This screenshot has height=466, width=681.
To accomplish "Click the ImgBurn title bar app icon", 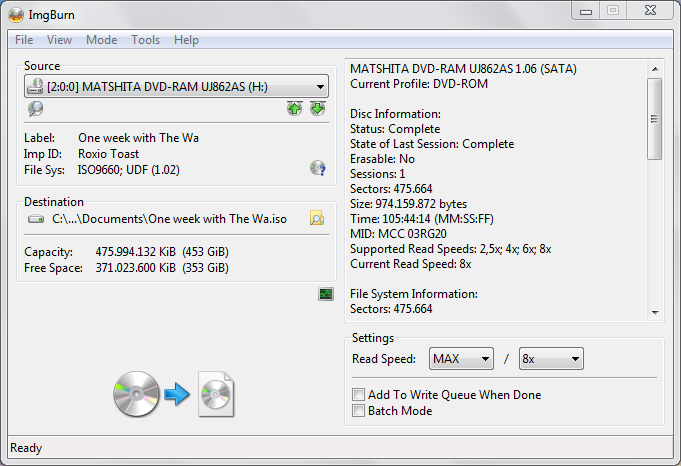I will tap(17, 12).
